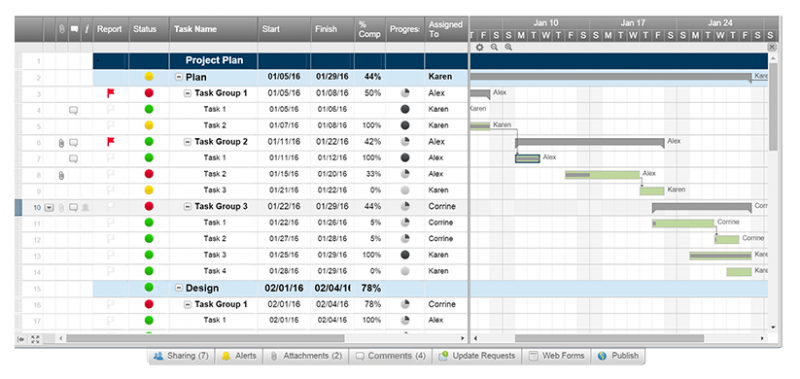Open the Publish tab
Screen dimensions: 800x379
click(x=618, y=356)
